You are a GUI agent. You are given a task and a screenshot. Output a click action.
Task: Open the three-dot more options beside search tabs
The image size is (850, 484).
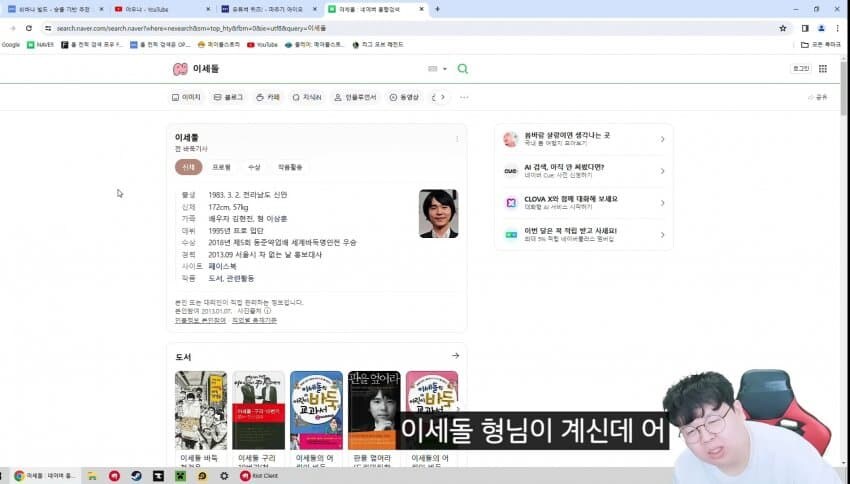[x=464, y=98]
